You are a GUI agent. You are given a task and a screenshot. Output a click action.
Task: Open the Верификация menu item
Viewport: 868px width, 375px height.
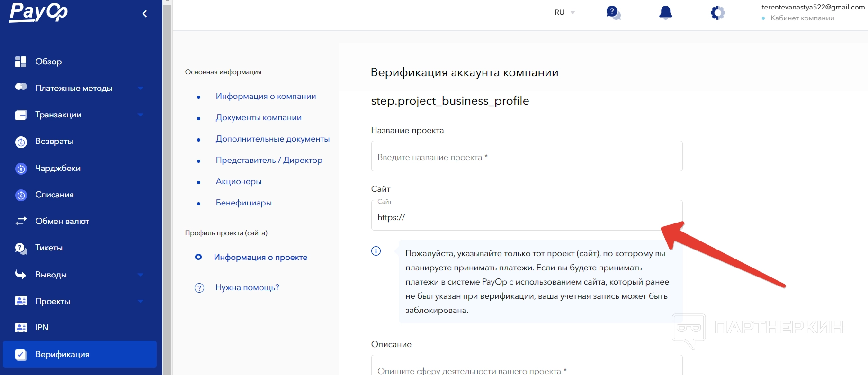coord(62,354)
